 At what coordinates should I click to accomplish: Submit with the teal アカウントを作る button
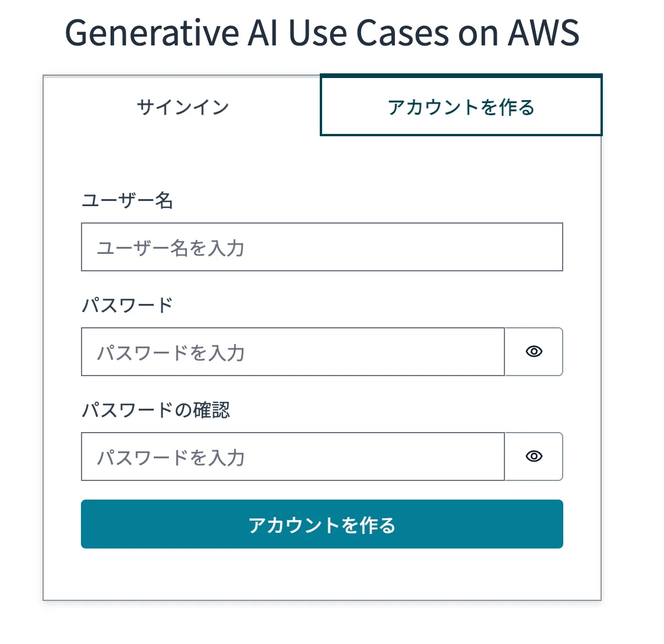(322, 524)
